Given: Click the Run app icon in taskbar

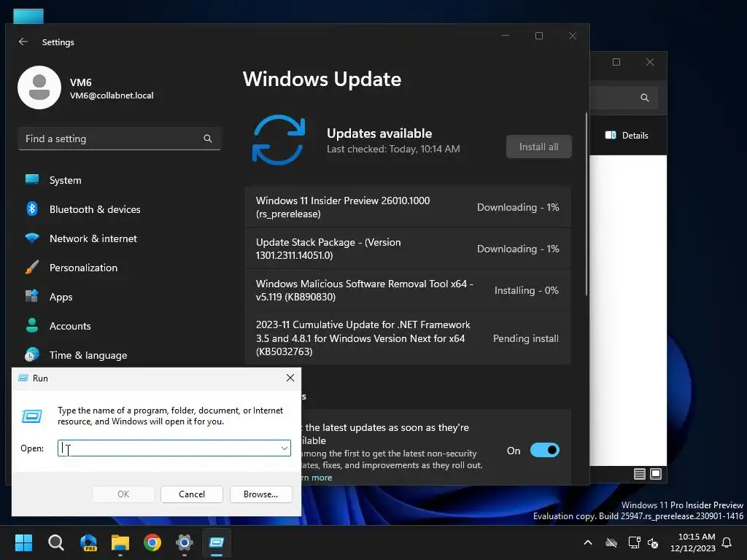Looking at the screenshot, I should point(217,542).
